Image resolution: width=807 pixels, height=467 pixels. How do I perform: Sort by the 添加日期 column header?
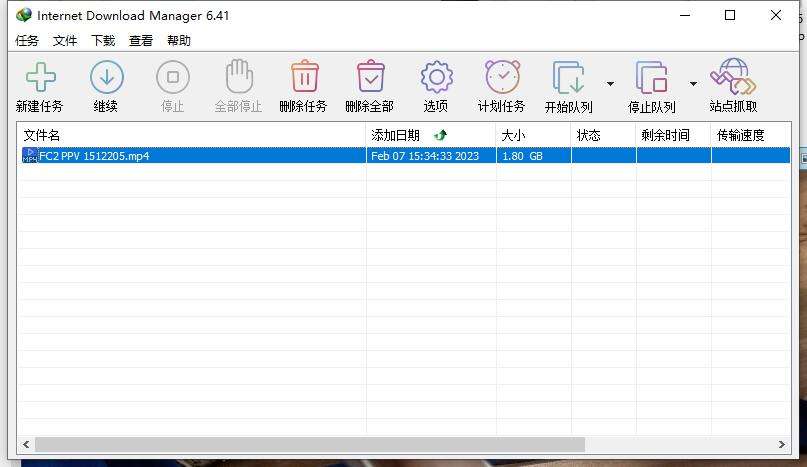click(431, 135)
